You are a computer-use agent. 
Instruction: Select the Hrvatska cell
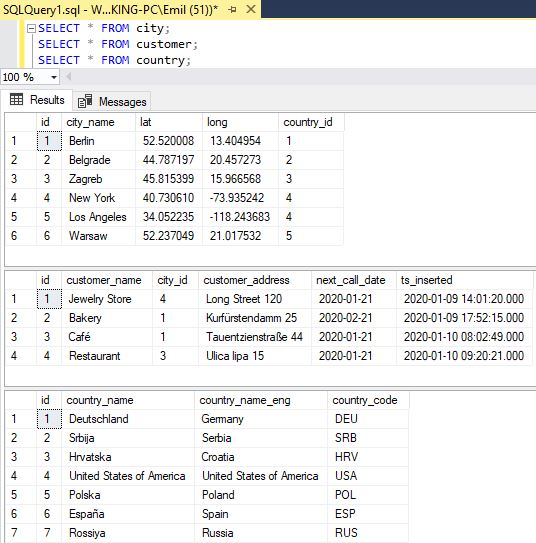tap(128, 457)
